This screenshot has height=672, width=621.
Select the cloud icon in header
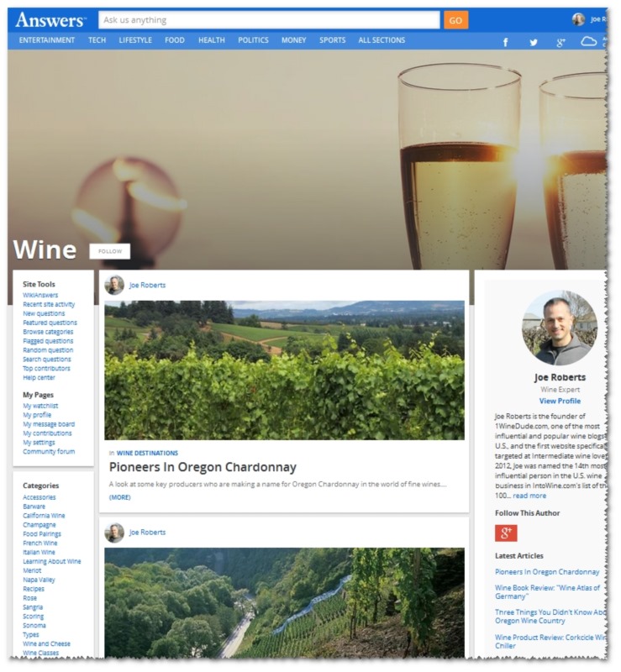click(588, 41)
